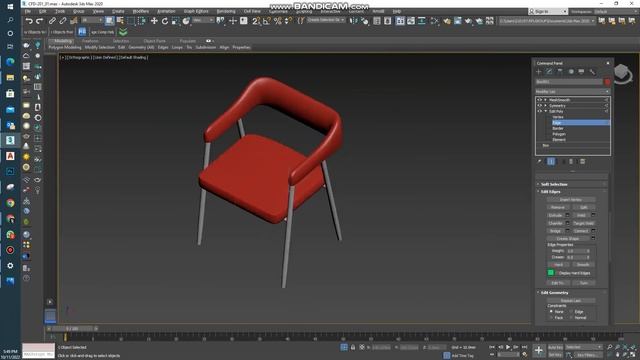Click the Mirror tool icon

353,21
